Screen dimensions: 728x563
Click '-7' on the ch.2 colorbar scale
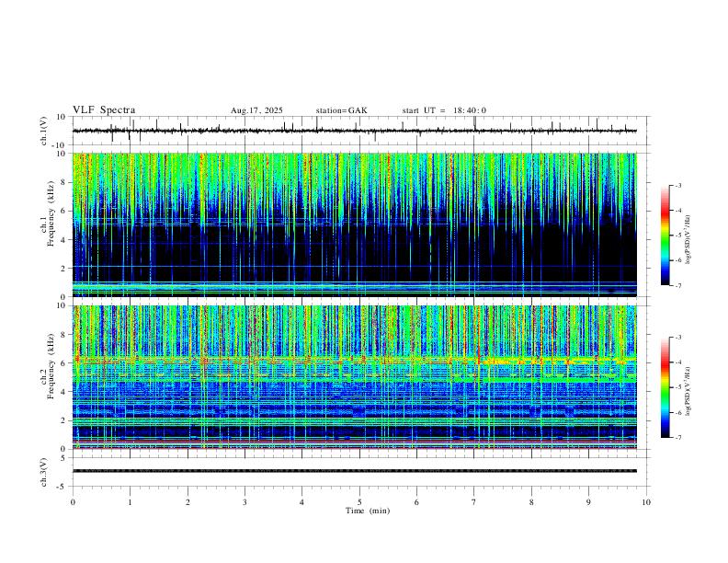(x=677, y=437)
